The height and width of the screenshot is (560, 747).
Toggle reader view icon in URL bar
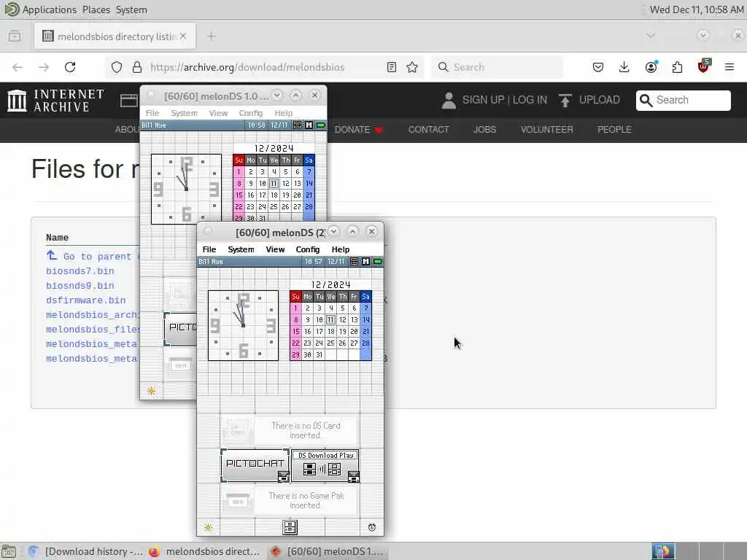(x=392, y=67)
